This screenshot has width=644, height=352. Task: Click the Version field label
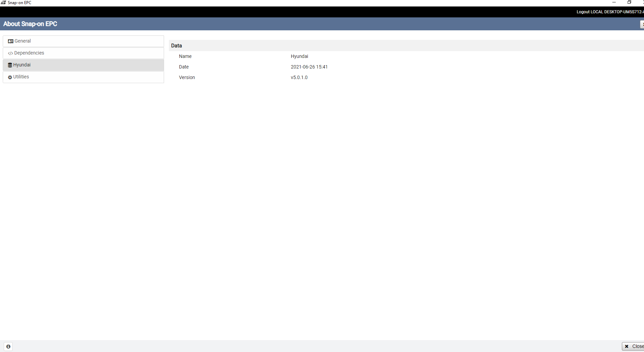tap(187, 78)
